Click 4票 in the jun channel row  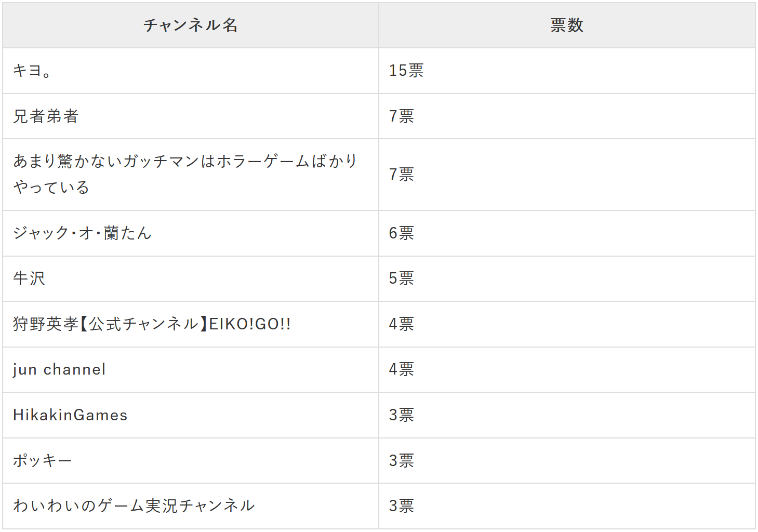[x=402, y=369]
